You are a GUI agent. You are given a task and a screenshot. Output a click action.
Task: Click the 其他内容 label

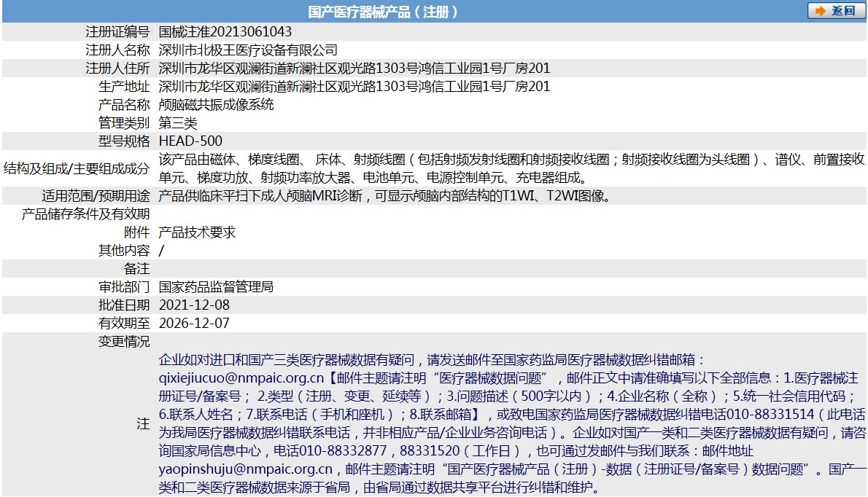pyautogui.click(x=124, y=251)
